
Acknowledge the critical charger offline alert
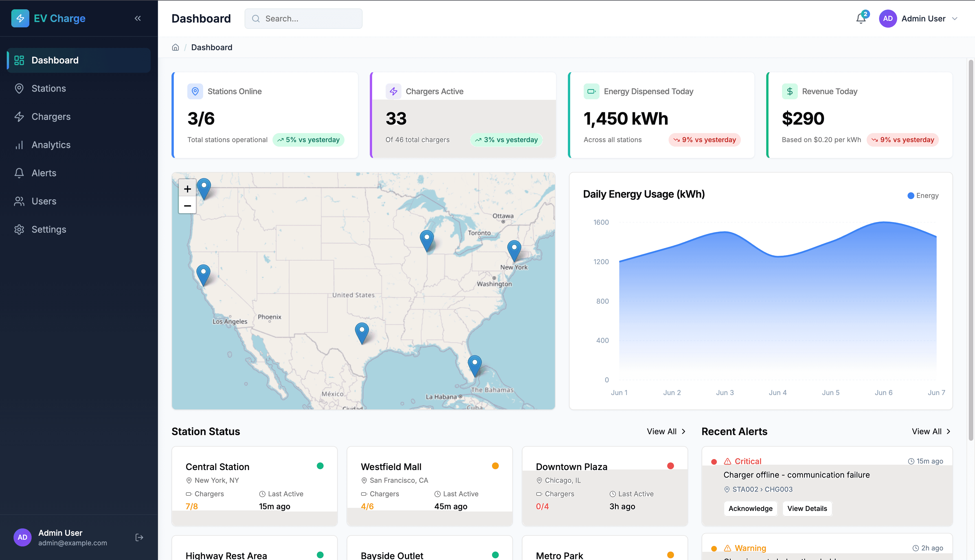(750, 508)
